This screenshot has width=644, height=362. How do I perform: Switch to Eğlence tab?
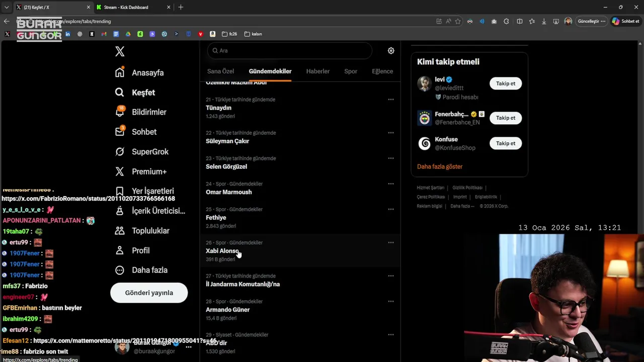382,71
